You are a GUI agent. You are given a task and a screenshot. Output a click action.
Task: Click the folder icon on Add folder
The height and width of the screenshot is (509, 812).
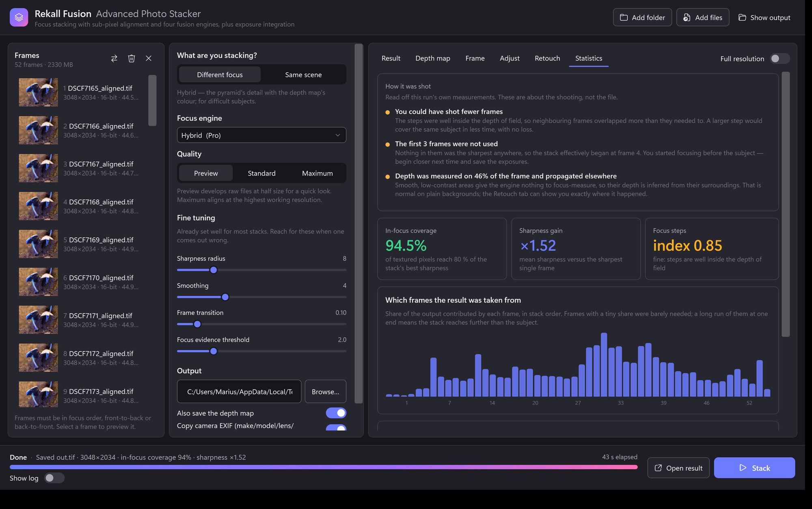624,17
